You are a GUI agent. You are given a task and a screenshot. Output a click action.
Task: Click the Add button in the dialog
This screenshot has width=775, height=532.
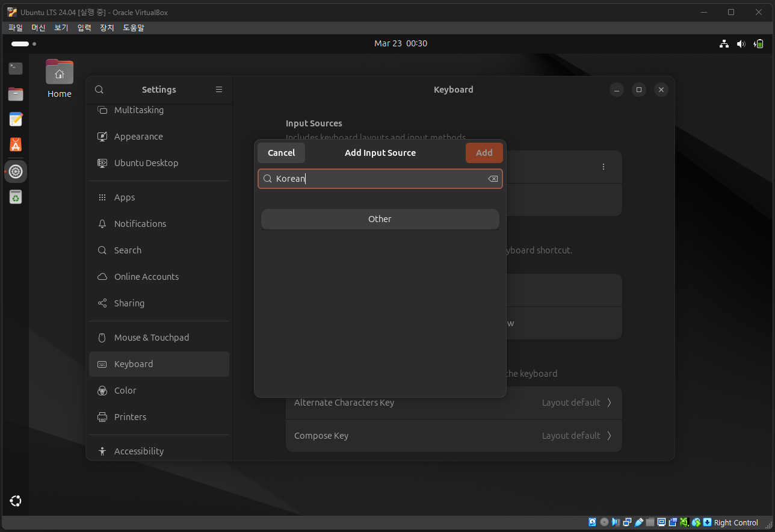(484, 153)
